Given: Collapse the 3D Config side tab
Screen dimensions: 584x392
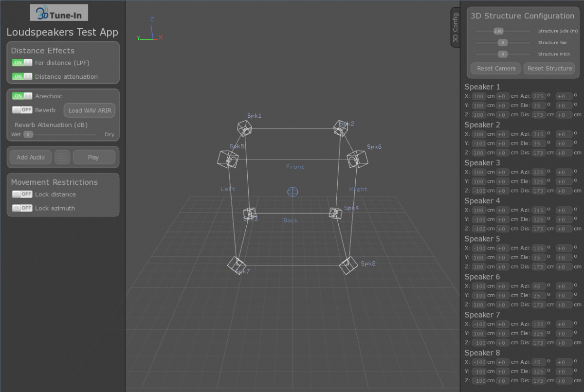Looking at the screenshot, I should (455, 27).
